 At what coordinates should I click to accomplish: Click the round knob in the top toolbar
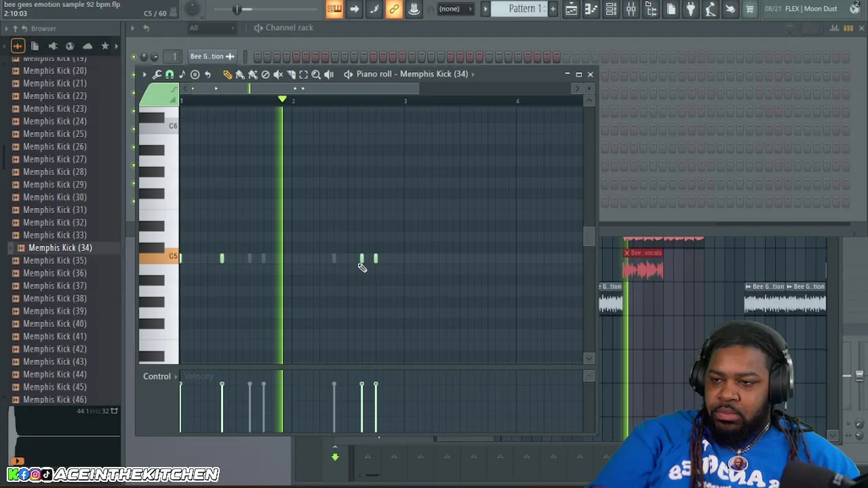pyautogui.click(x=192, y=8)
